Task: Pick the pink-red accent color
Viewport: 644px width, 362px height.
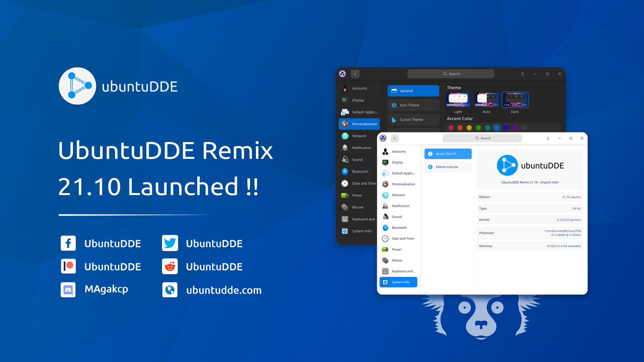Action: [x=451, y=128]
